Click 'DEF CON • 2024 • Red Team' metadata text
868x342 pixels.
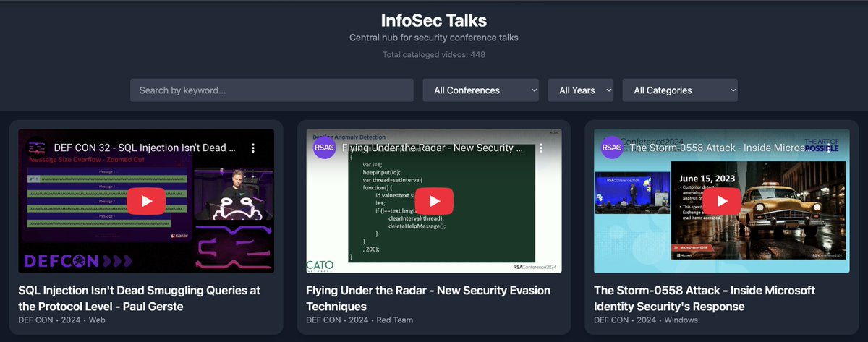coord(359,320)
